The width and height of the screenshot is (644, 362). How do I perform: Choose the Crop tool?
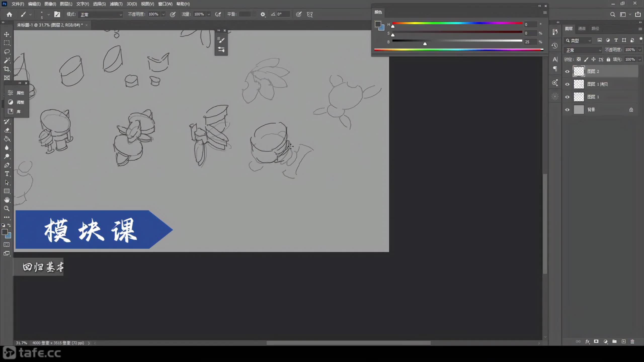(x=7, y=69)
